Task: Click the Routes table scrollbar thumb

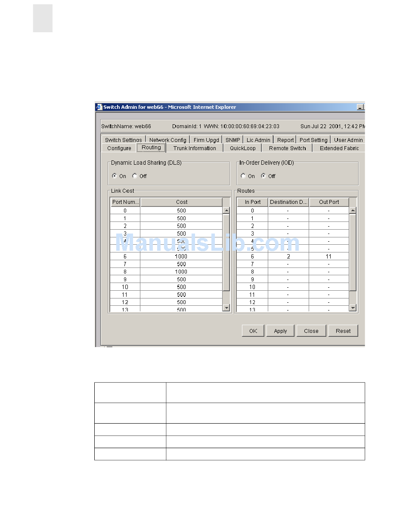Action: (x=353, y=252)
